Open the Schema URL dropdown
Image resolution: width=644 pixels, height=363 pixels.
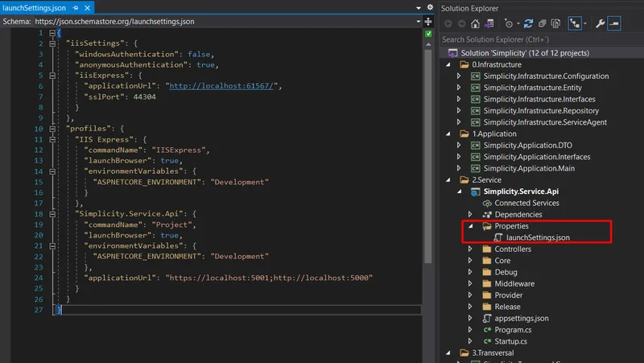click(x=418, y=22)
